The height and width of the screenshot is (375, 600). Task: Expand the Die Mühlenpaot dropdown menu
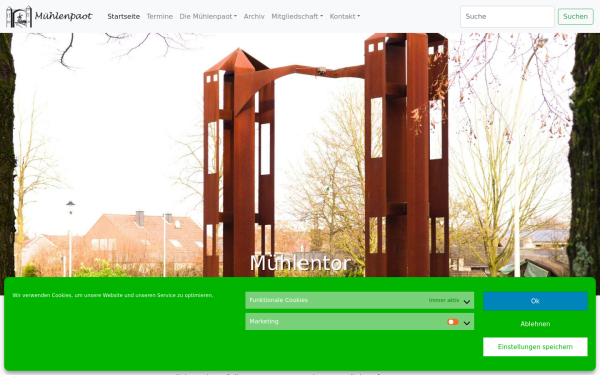tap(208, 16)
